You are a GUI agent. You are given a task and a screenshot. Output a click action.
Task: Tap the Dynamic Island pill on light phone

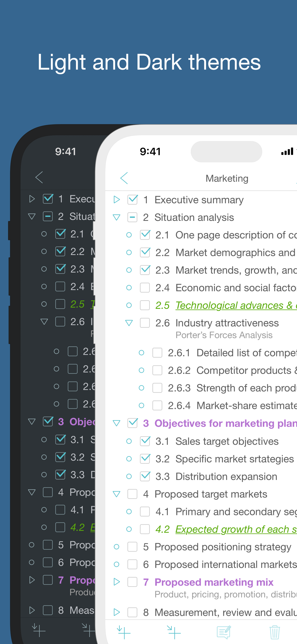[226, 152]
